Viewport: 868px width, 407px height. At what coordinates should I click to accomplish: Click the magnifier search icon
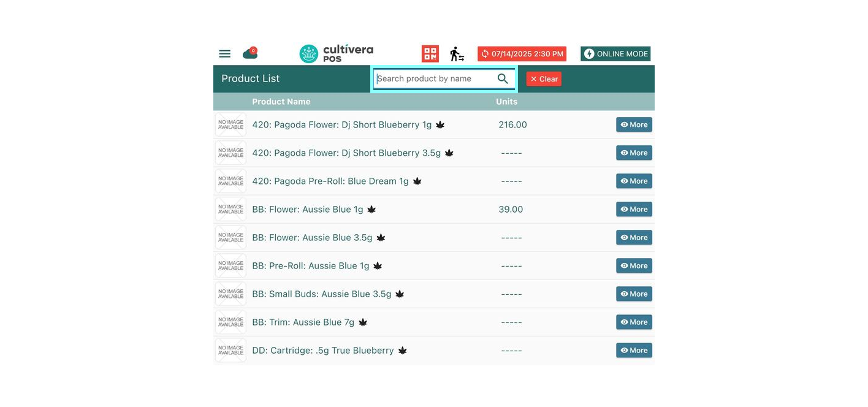click(503, 78)
